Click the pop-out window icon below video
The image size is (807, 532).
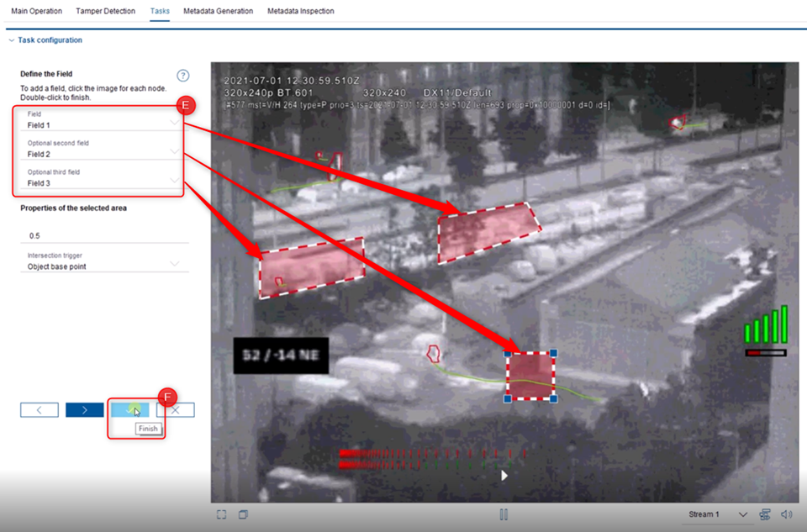point(243,514)
